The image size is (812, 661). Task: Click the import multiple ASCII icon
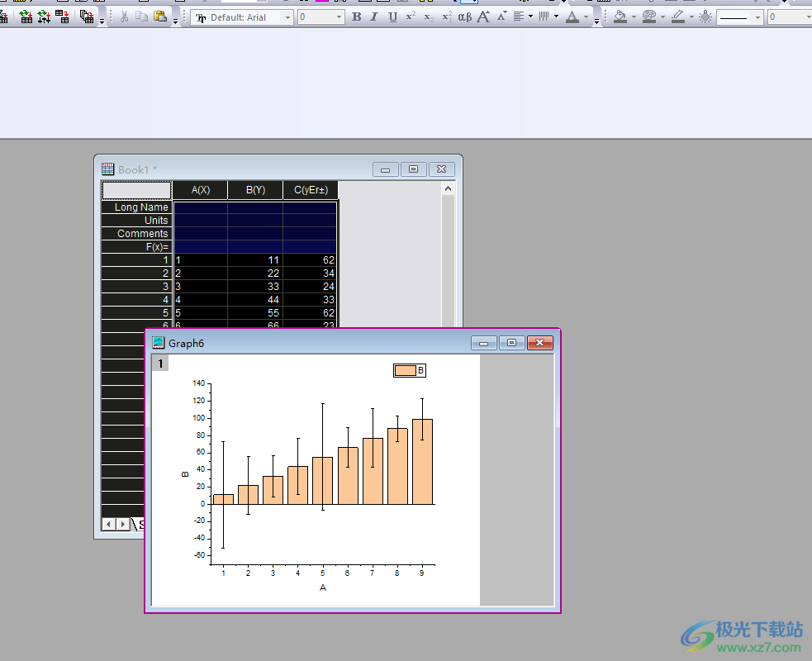[44, 17]
